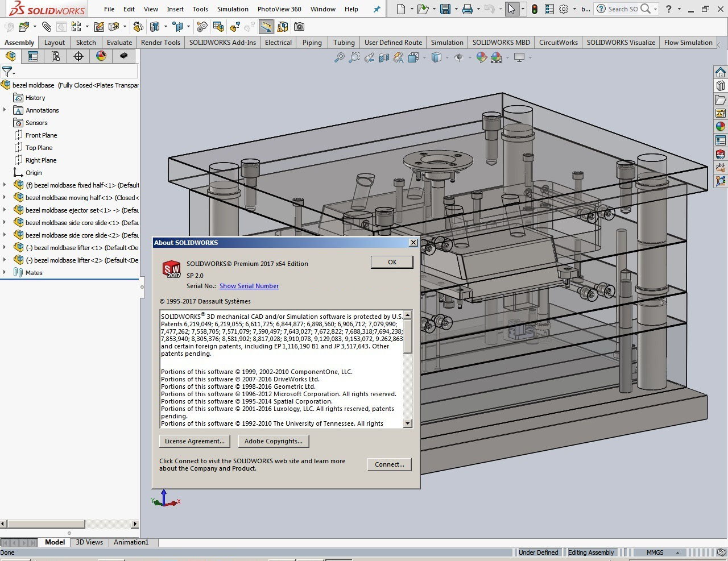Open the PropertyManager panel tab
The width and height of the screenshot is (728, 561).
coord(33,56)
